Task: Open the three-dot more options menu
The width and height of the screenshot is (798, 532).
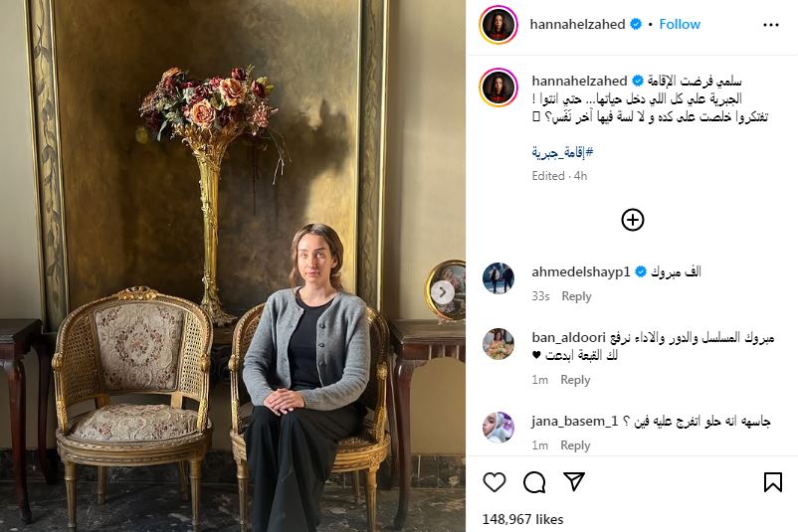Action: (x=770, y=25)
